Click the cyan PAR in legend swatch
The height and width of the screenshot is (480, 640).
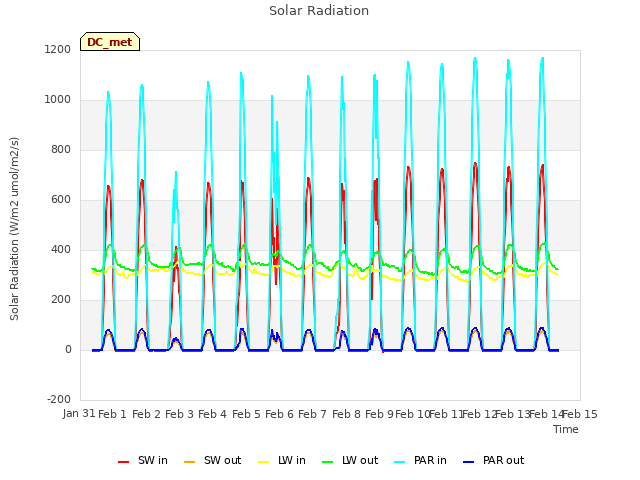click(400, 462)
